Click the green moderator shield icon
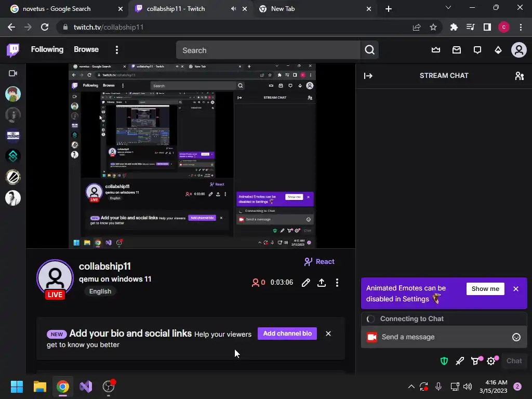The image size is (532, 399). (x=444, y=361)
